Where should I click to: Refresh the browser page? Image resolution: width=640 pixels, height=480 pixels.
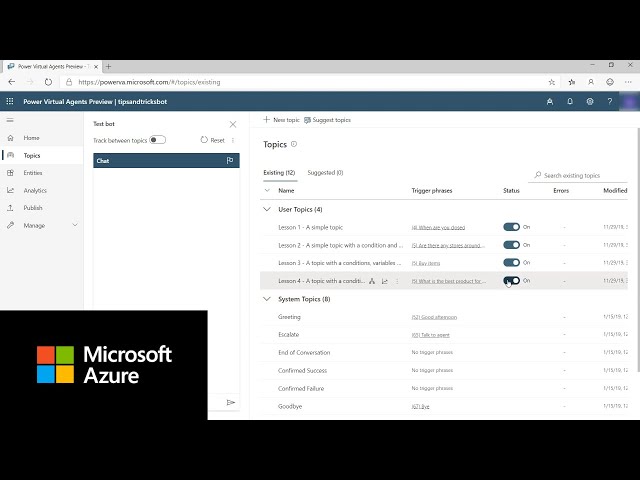pyautogui.click(x=48, y=82)
